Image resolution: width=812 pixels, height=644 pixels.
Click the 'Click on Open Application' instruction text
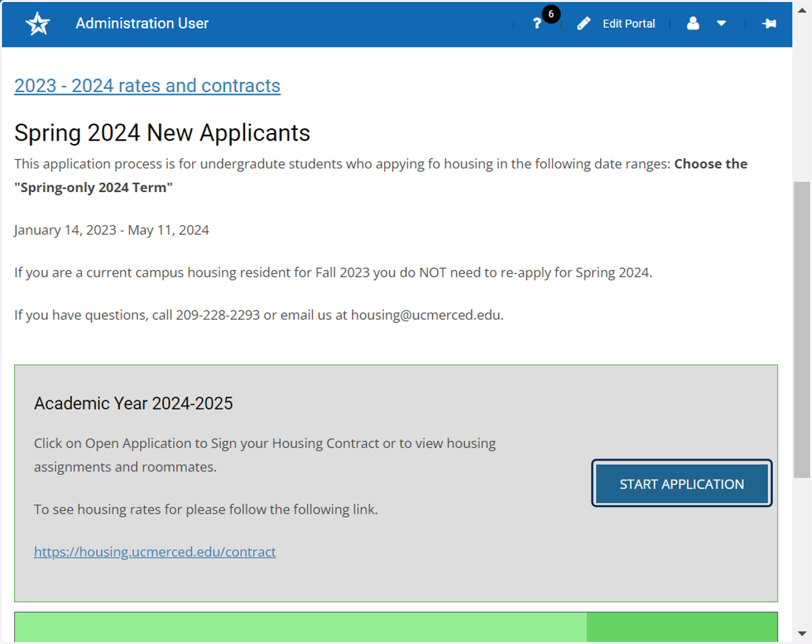[x=265, y=455]
